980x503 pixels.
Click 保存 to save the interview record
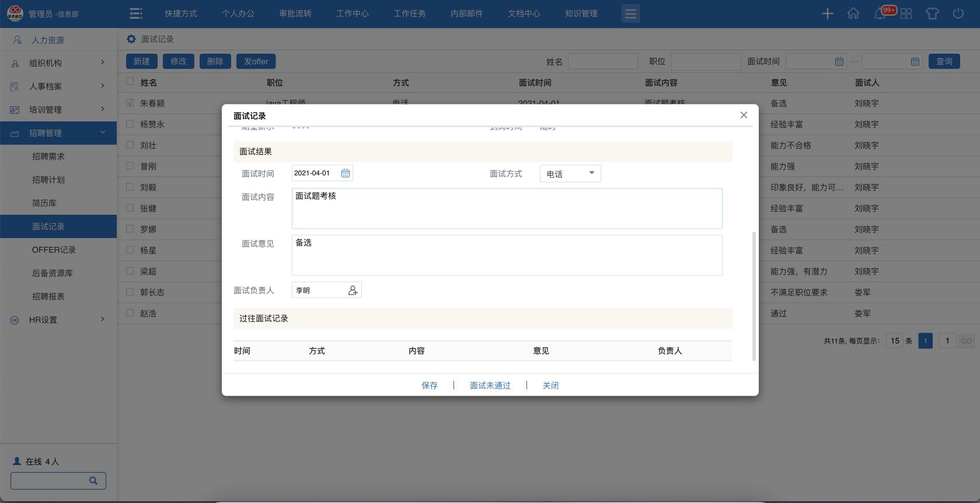click(429, 385)
